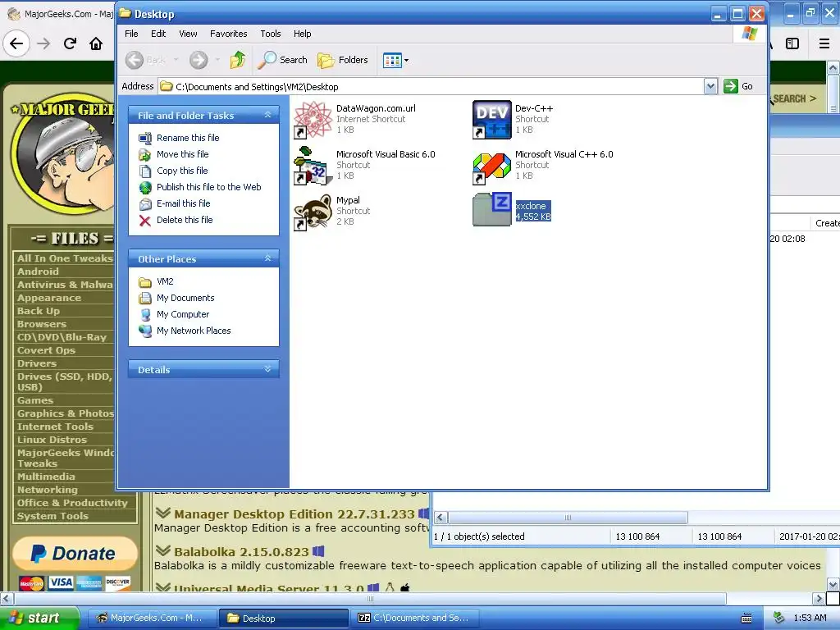The image size is (840, 630).
Task: Click Rename this file
Action: click(188, 138)
